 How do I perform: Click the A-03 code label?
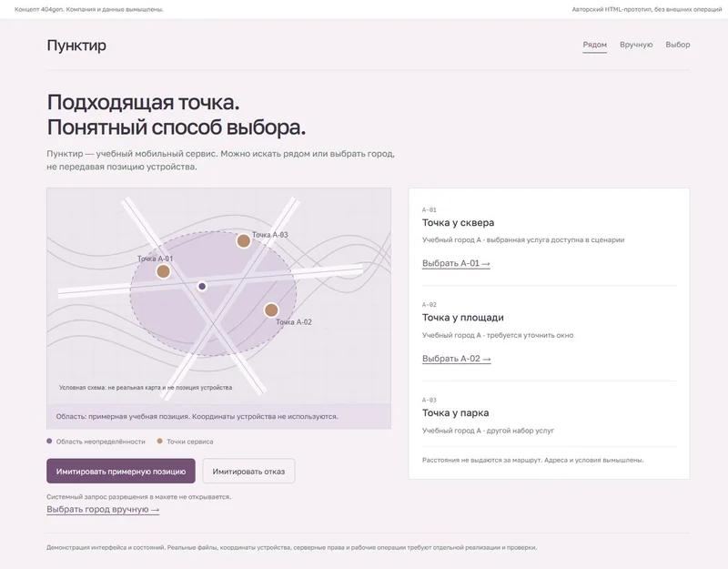[x=429, y=400]
